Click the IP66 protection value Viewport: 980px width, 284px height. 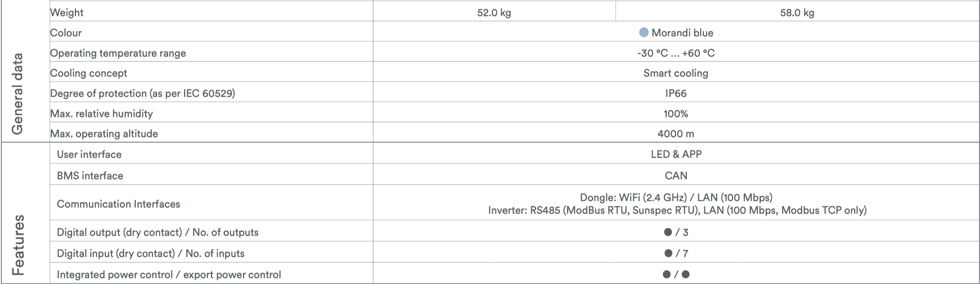click(676, 93)
